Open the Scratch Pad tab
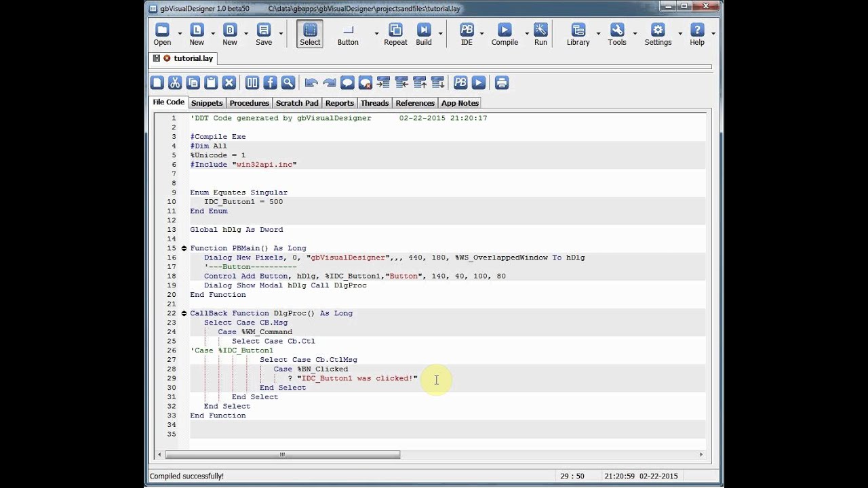The height and width of the screenshot is (488, 868). [x=297, y=103]
